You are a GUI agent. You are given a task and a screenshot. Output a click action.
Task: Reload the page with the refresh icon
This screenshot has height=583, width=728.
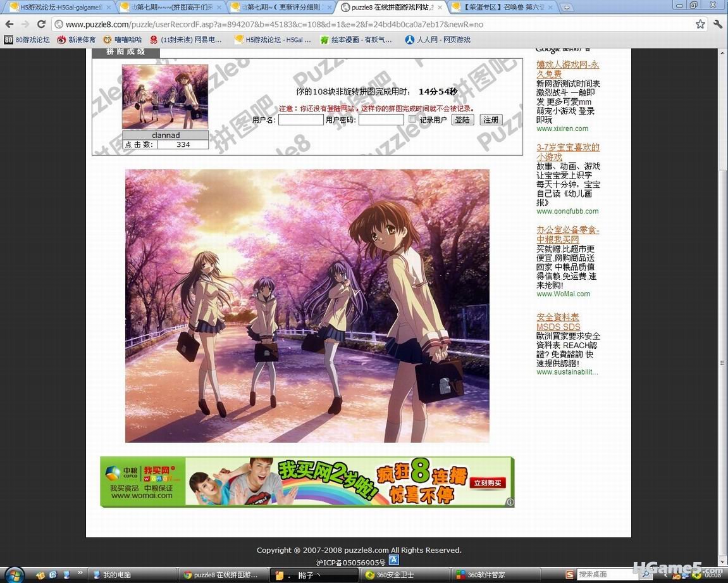(41, 24)
